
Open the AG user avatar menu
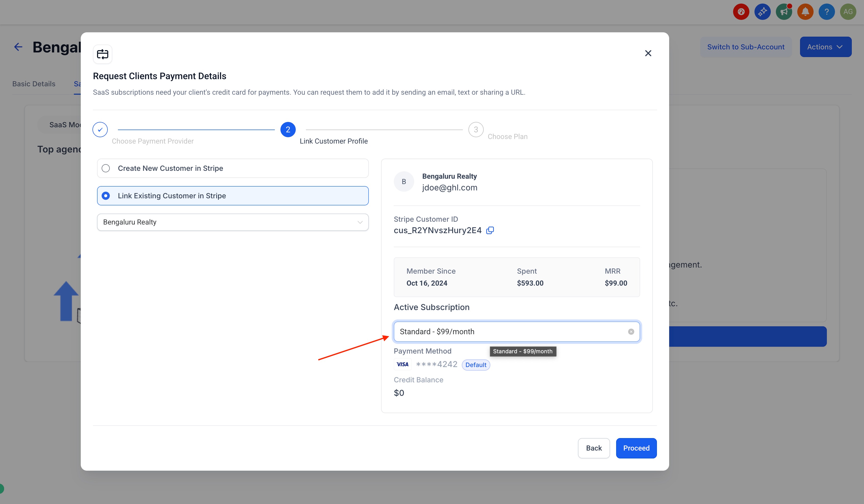pyautogui.click(x=848, y=12)
